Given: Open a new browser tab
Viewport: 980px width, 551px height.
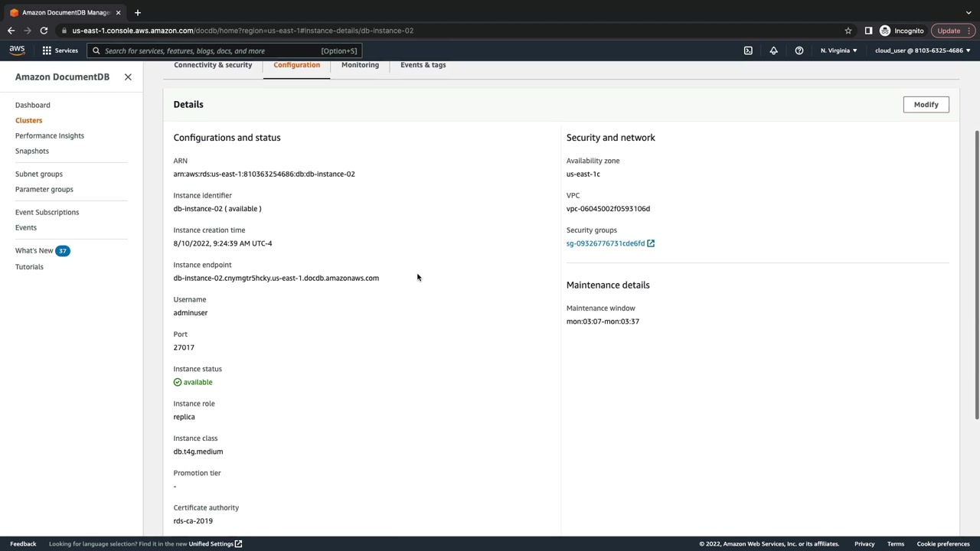Looking at the screenshot, I should (138, 12).
